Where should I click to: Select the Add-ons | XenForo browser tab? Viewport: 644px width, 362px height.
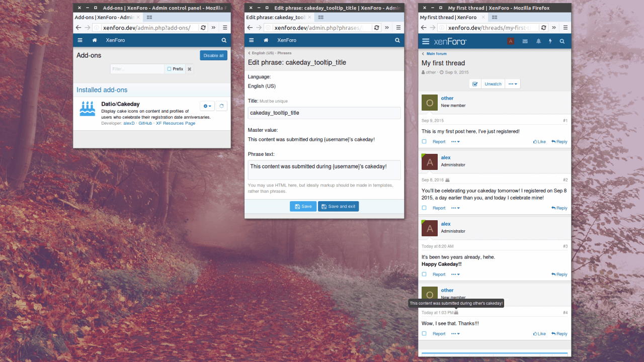pyautogui.click(x=108, y=17)
